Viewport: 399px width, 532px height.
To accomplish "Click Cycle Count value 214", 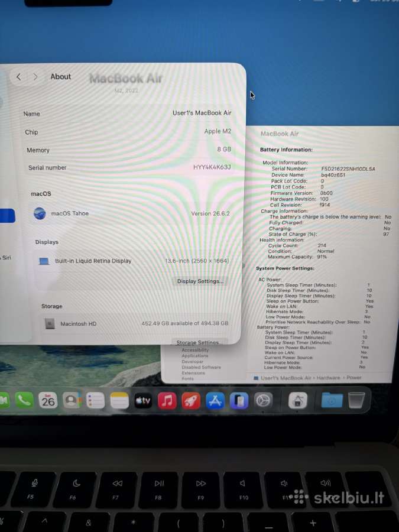I will click(x=322, y=245).
